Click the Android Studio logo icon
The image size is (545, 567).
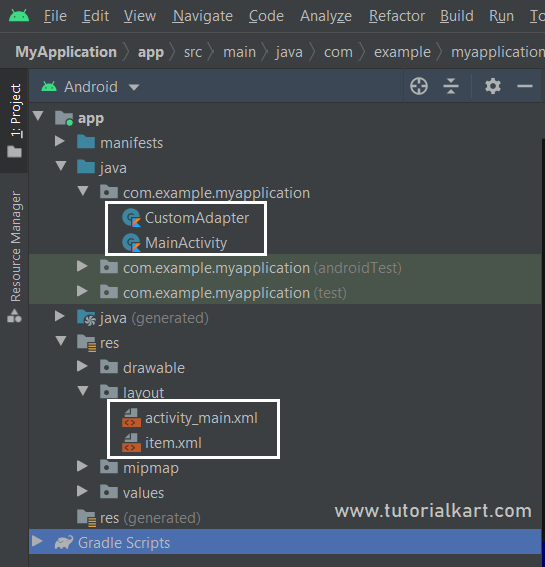[x=19, y=16]
